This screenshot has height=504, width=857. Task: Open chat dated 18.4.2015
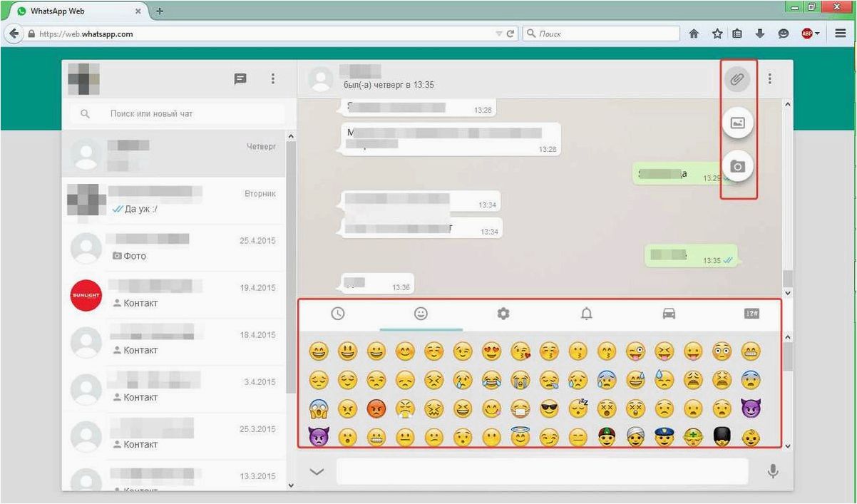[174, 341]
